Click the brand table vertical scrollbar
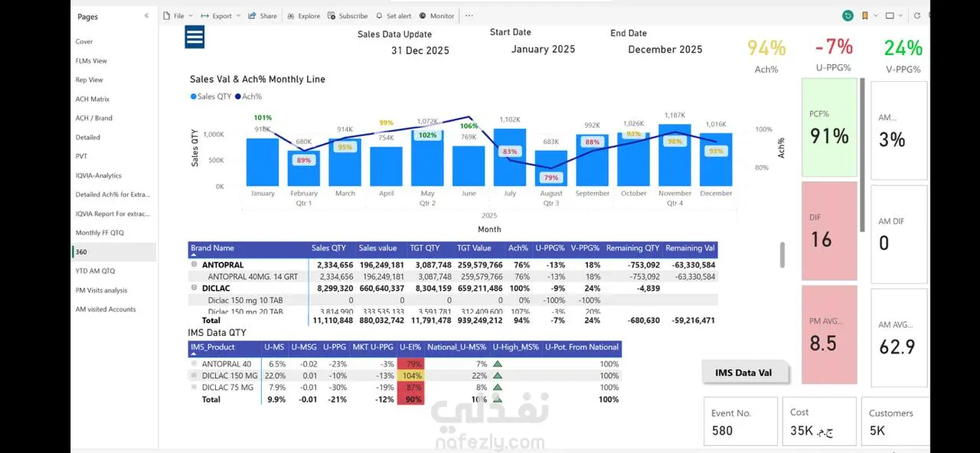 (x=782, y=255)
